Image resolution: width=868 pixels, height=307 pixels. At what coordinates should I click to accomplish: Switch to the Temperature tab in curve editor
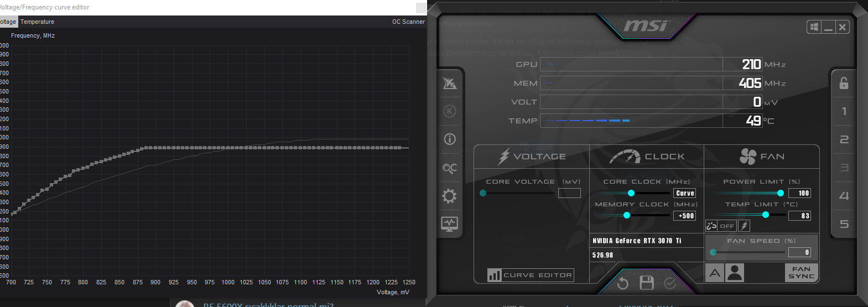[x=37, y=22]
